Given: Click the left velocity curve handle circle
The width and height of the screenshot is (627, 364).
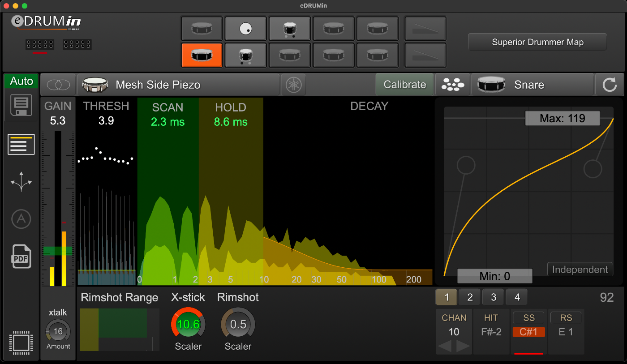Looking at the screenshot, I should [x=466, y=165].
